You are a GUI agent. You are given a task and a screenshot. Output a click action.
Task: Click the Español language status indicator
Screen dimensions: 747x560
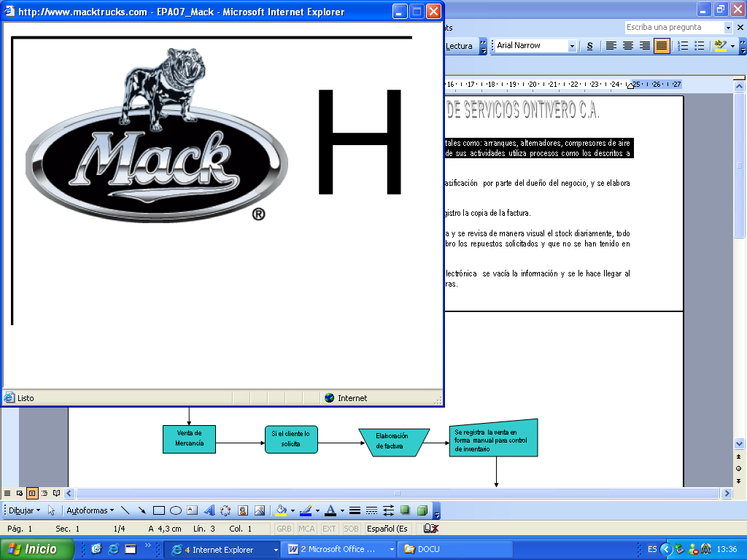tap(387, 529)
